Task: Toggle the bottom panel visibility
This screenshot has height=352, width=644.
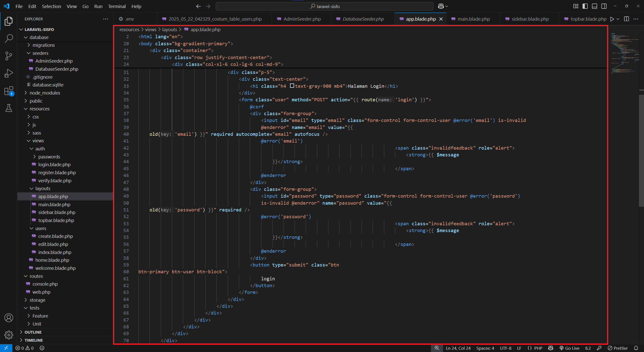Action: 594,6
